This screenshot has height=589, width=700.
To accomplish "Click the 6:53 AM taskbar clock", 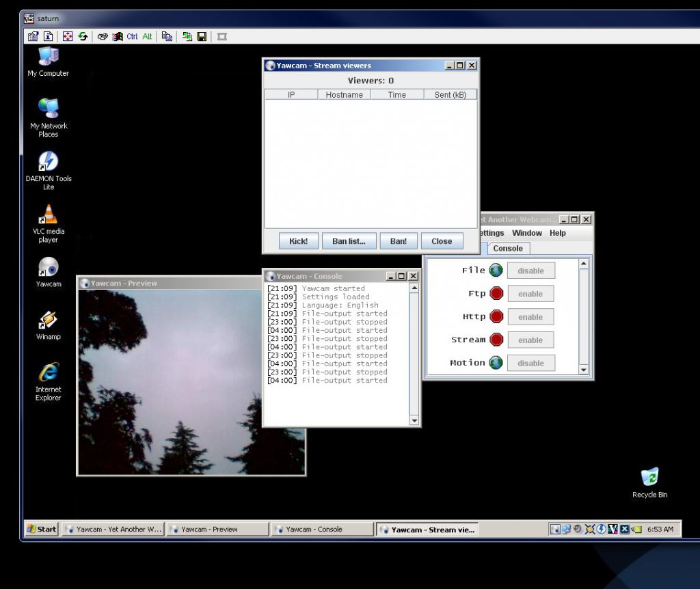I will (660, 529).
